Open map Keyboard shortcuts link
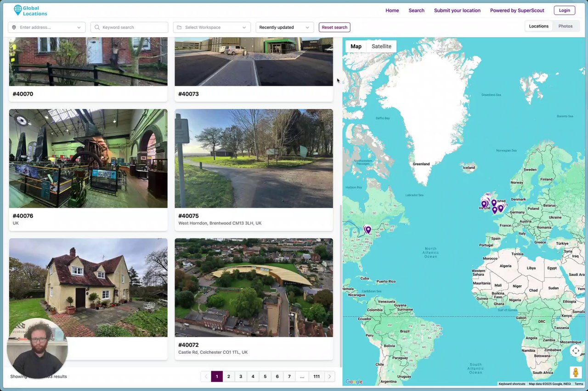The width and height of the screenshot is (588, 391). [512, 384]
